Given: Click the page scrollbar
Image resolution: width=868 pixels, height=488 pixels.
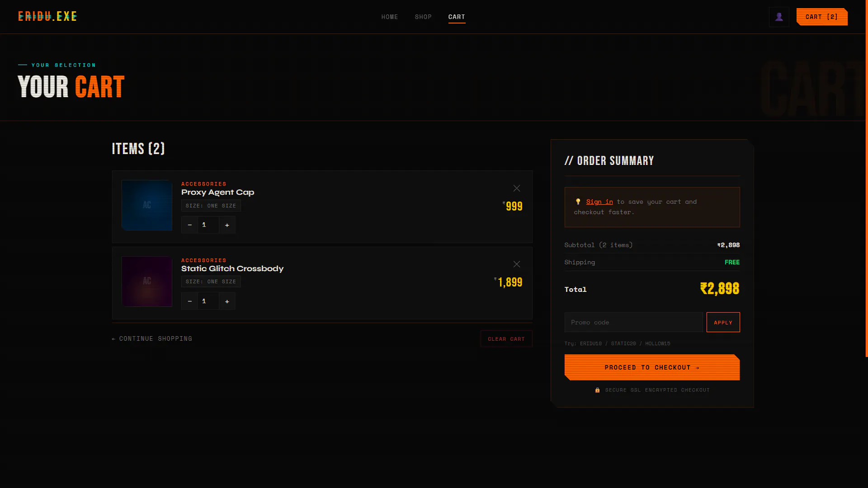Looking at the screenshot, I should tap(866, 178).
